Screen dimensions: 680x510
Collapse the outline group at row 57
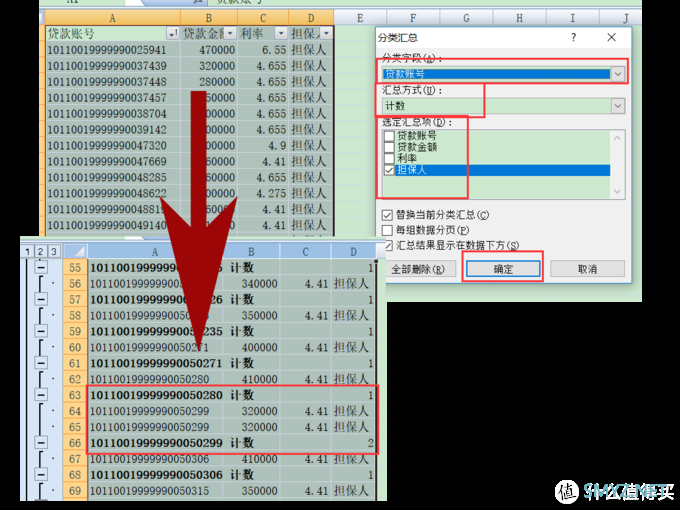41,299
